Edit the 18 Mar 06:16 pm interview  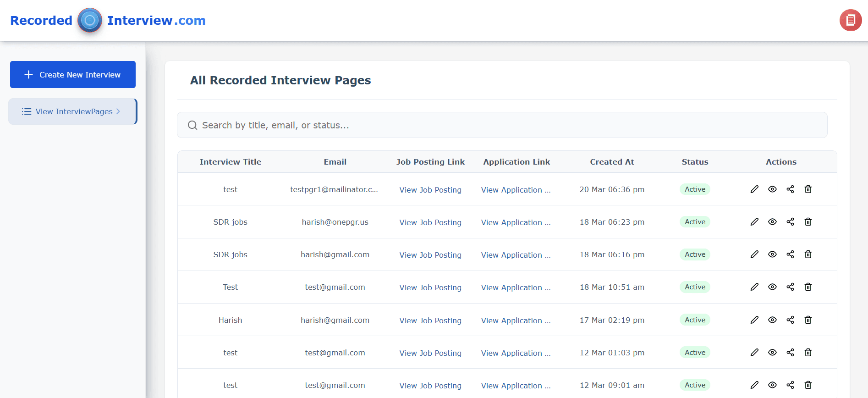point(754,254)
